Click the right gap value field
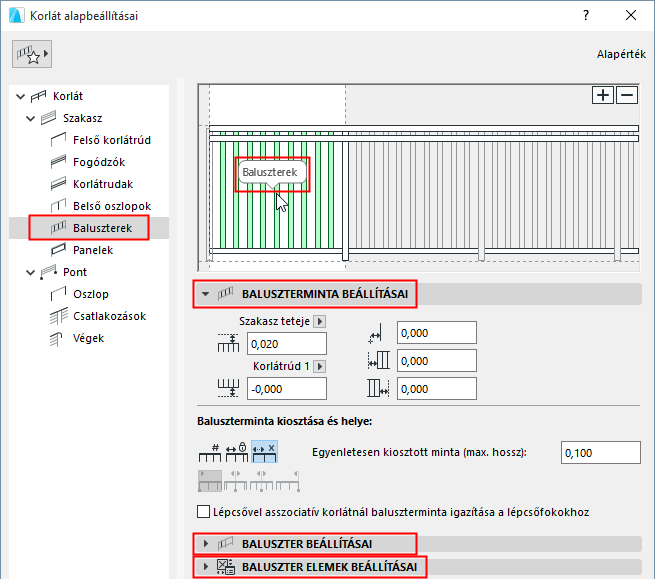655x579 pixels. point(437,389)
